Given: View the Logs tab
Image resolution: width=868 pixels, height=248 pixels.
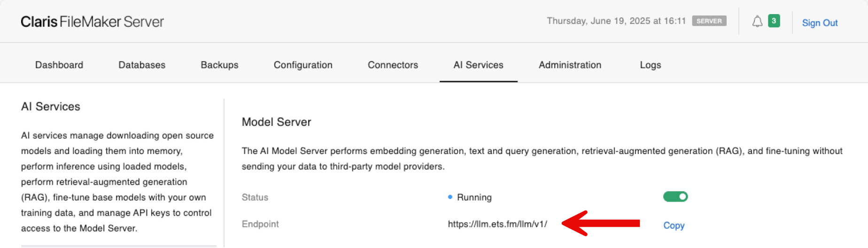Looking at the screenshot, I should [651, 65].
